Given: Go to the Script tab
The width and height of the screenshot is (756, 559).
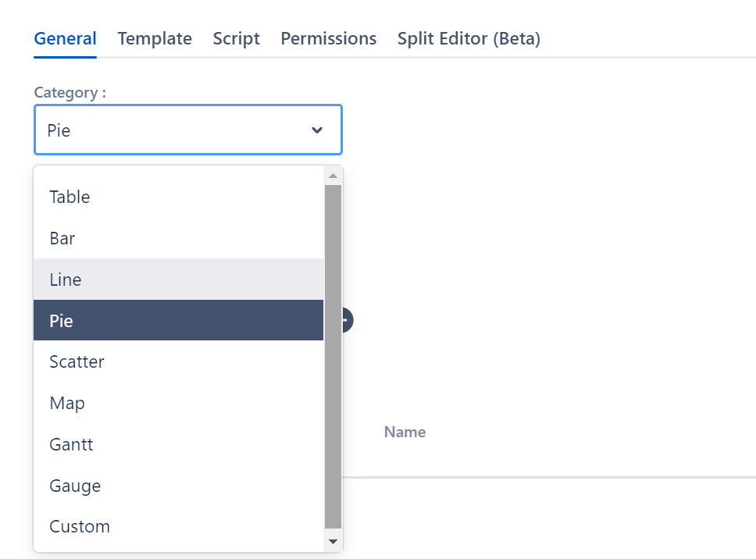Looking at the screenshot, I should click(236, 38).
